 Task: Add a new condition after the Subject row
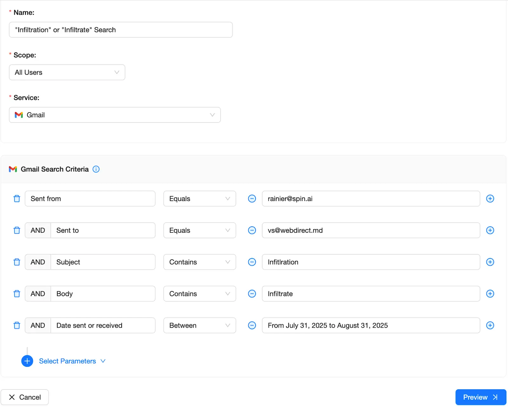[x=490, y=262]
